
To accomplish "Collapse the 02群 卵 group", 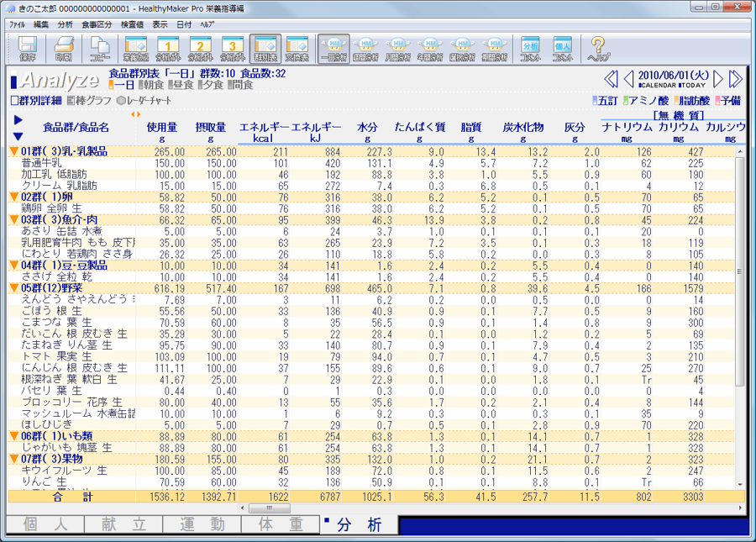I will coord(14,197).
